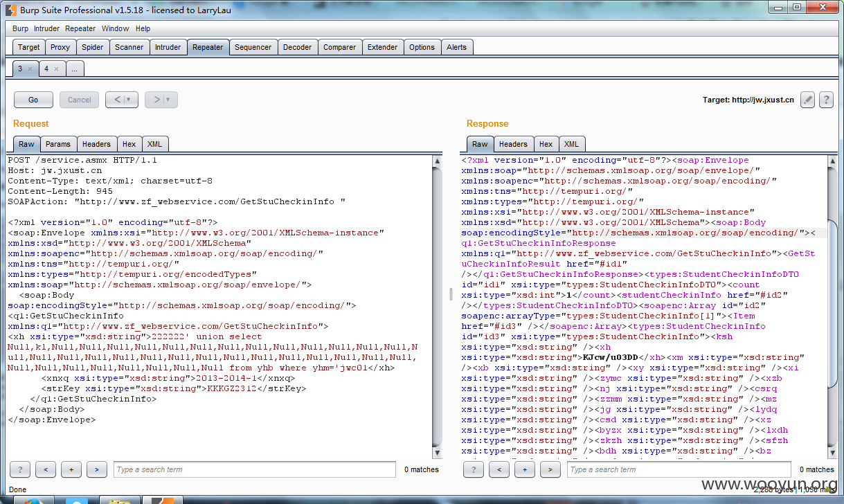Open Response XML view tab
The height and width of the screenshot is (504, 844).
571,144
